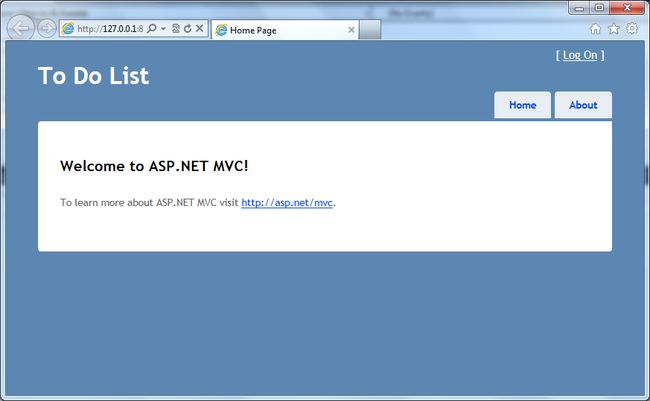Click the Welcome to ASP.NET MVC! heading

coord(154,166)
